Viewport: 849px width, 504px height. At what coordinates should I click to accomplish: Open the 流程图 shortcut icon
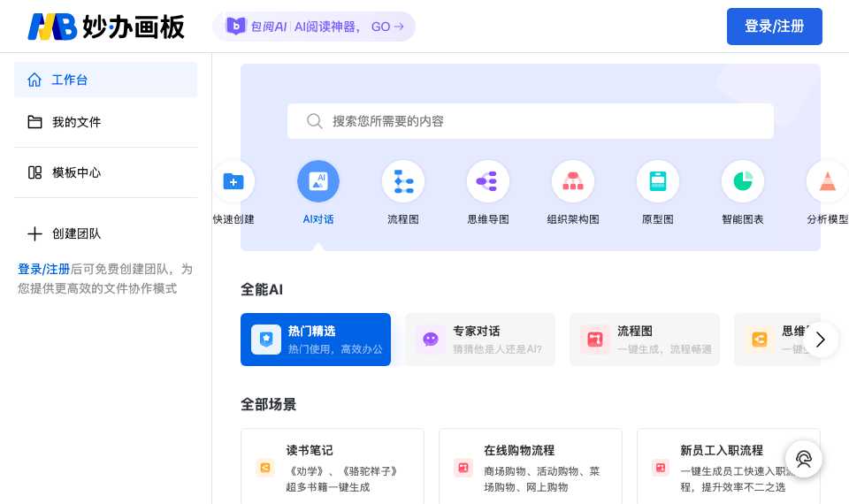tap(403, 181)
